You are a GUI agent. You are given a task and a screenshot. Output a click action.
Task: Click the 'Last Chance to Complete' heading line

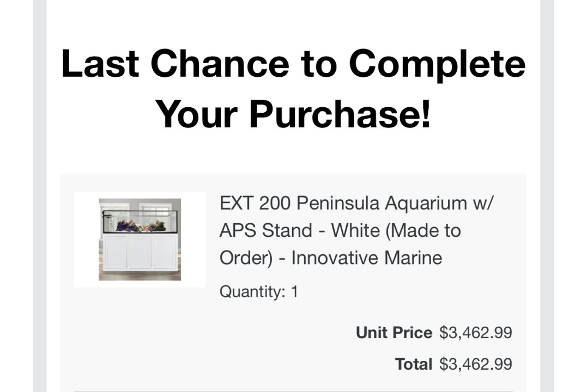click(293, 64)
